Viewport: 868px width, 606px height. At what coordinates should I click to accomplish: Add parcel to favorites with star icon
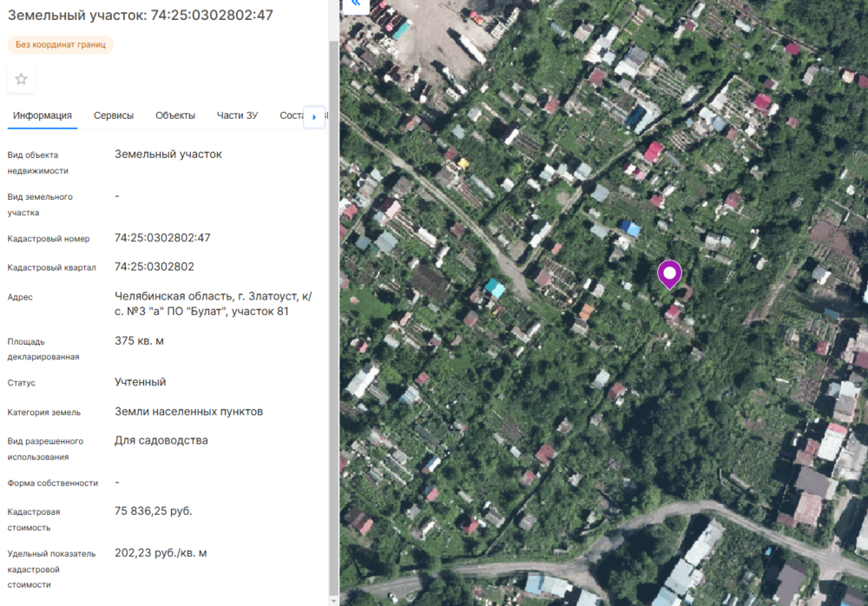pos(21,79)
